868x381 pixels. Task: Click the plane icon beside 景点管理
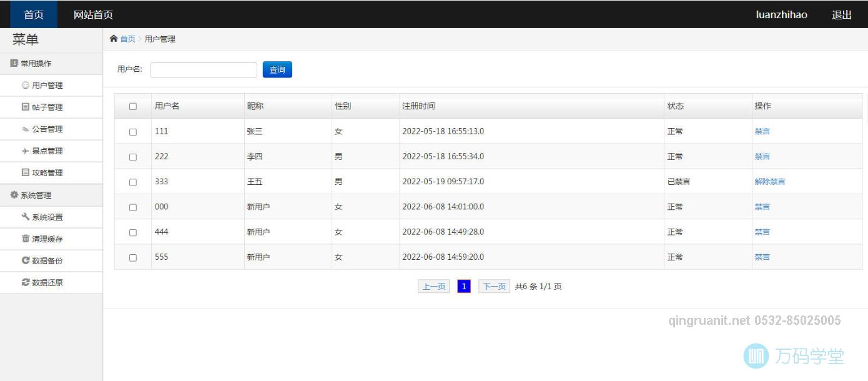26,151
